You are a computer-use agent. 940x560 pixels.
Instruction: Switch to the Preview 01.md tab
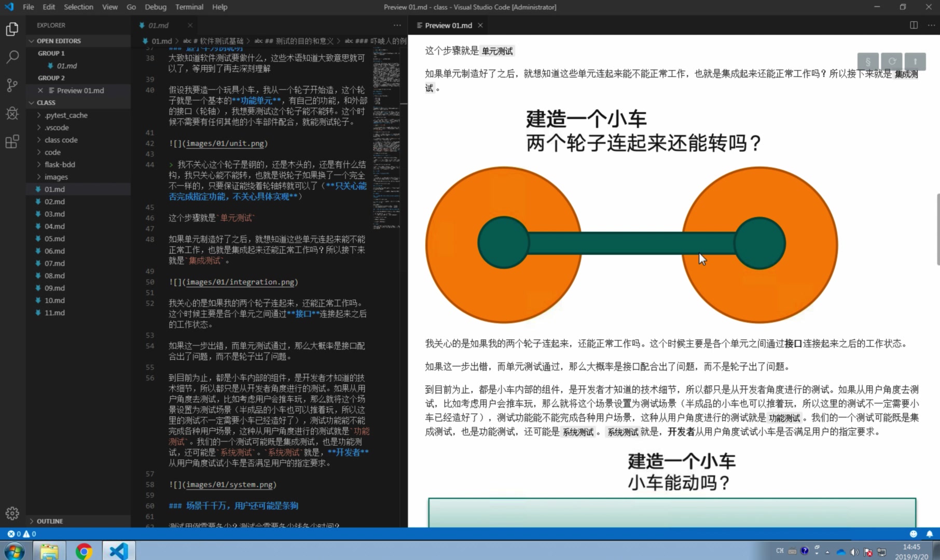(448, 25)
